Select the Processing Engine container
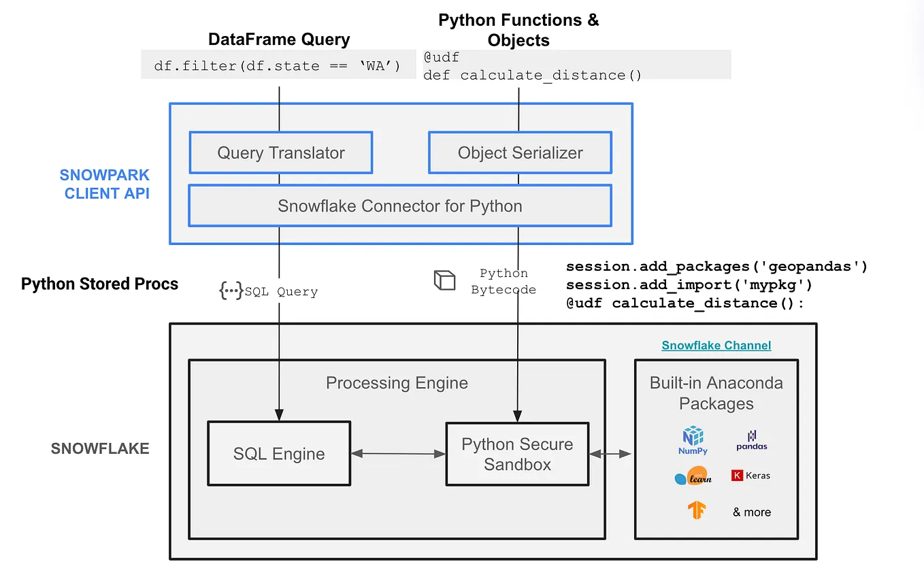 tap(397, 383)
